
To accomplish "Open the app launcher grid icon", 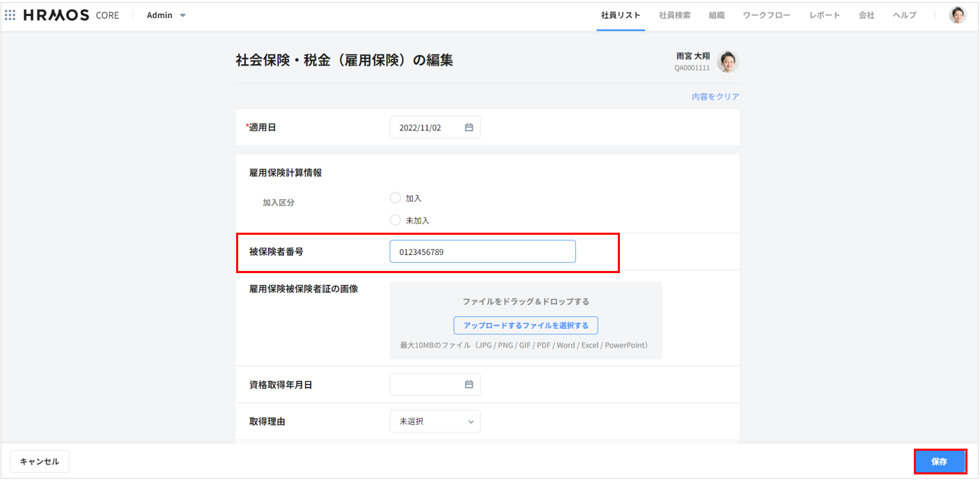I will 10,15.
